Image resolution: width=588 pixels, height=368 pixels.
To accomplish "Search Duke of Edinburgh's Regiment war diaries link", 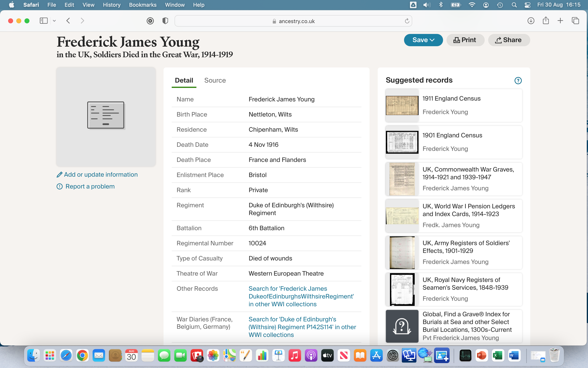I will pyautogui.click(x=302, y=327).
